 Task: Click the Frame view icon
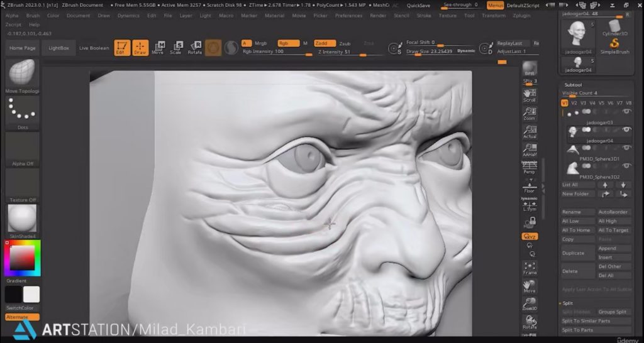click(530, 268)
